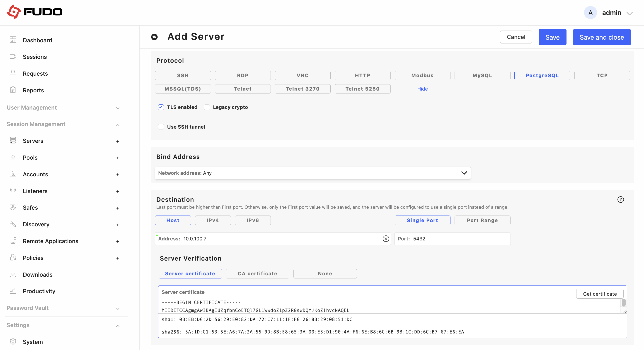Image resolution: width=644 pixels, height=350 pixels.
Task: Add a new listener with plus icon
Action: click(x=118, y=191)
